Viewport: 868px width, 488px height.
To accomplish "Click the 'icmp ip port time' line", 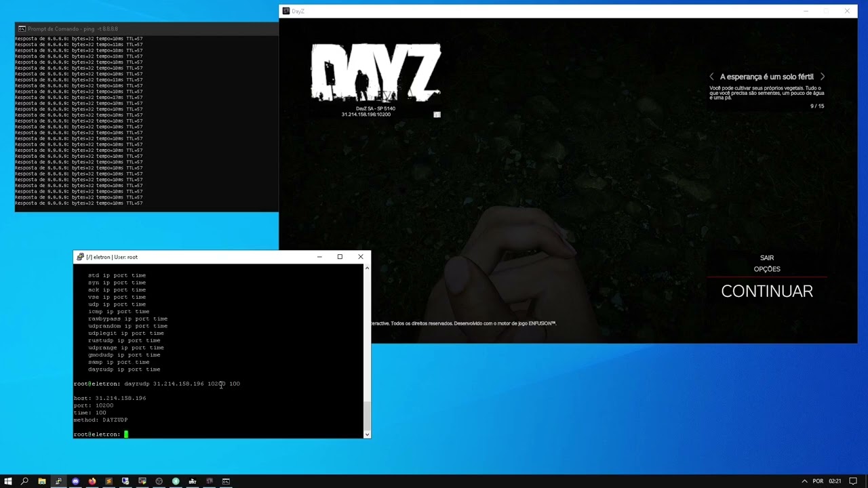I will (119, 312).
